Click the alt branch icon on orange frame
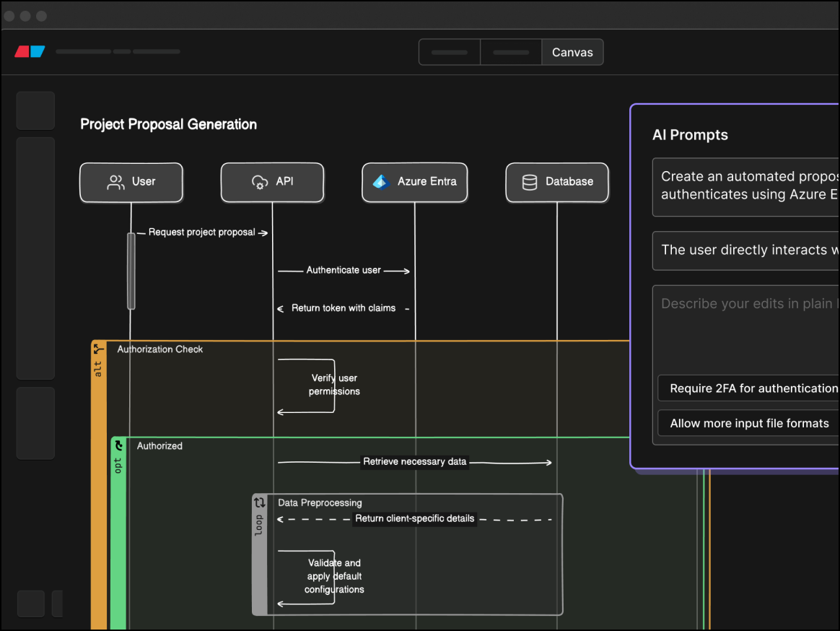Image resolution: width=840 pixels, height=631 pixels. (x=98, y=349)
